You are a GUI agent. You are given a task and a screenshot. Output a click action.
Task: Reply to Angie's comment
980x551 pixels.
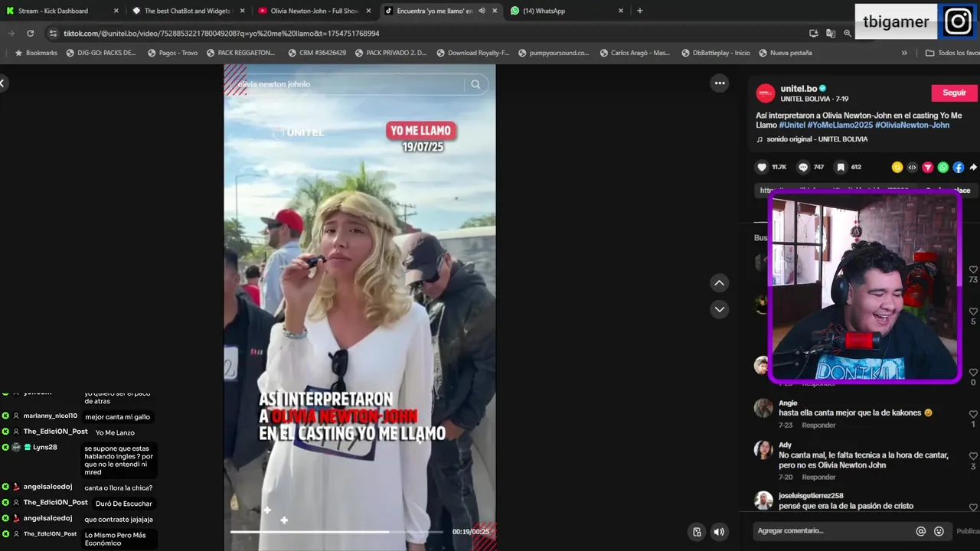click(818, 425)
